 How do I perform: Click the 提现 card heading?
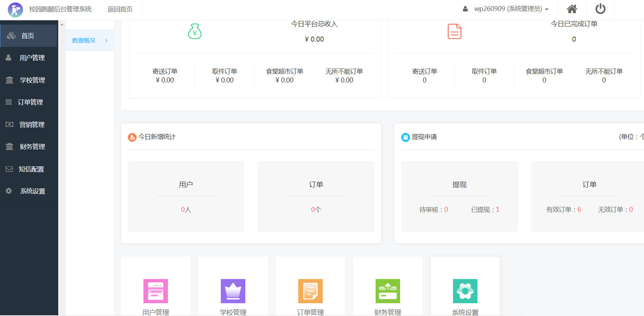459,184
